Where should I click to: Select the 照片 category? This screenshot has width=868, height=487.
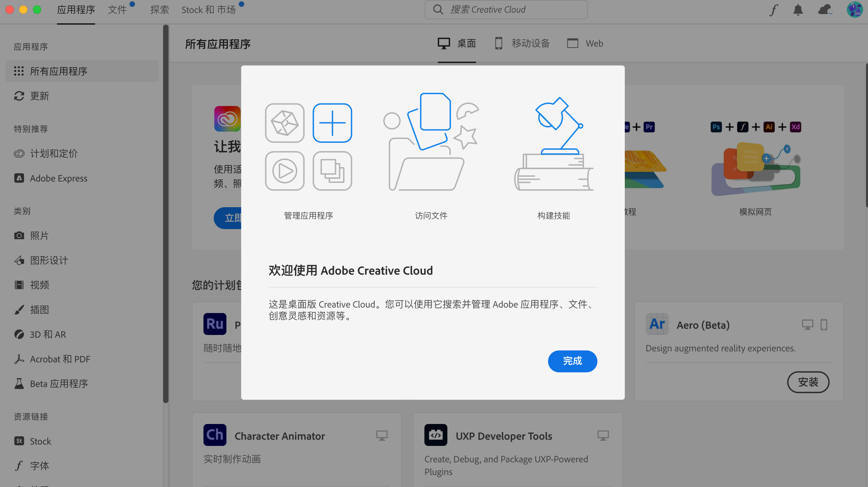click(x=82, y=236)
